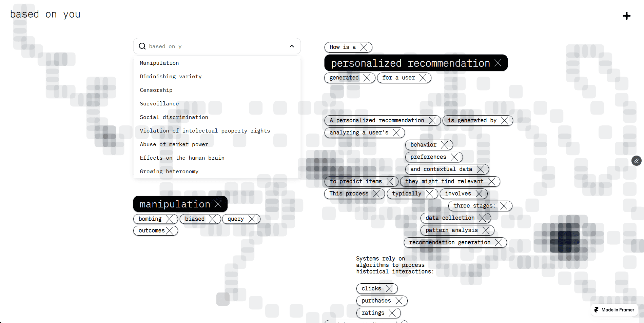This screenshot has width=644, height=323.
Task: Click the pencil edit icon on right edge
Action: [x=637, y=161]
